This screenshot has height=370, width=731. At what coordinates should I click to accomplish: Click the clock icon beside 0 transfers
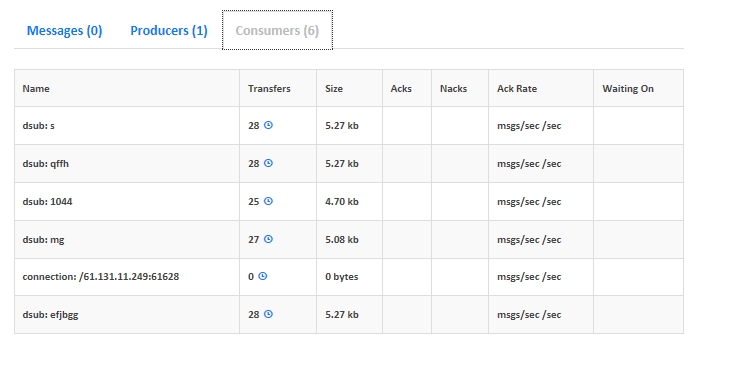point(262,276)
